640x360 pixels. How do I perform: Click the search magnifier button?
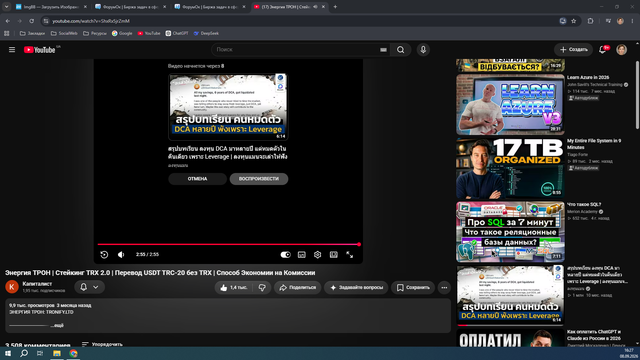pos(400,50)
